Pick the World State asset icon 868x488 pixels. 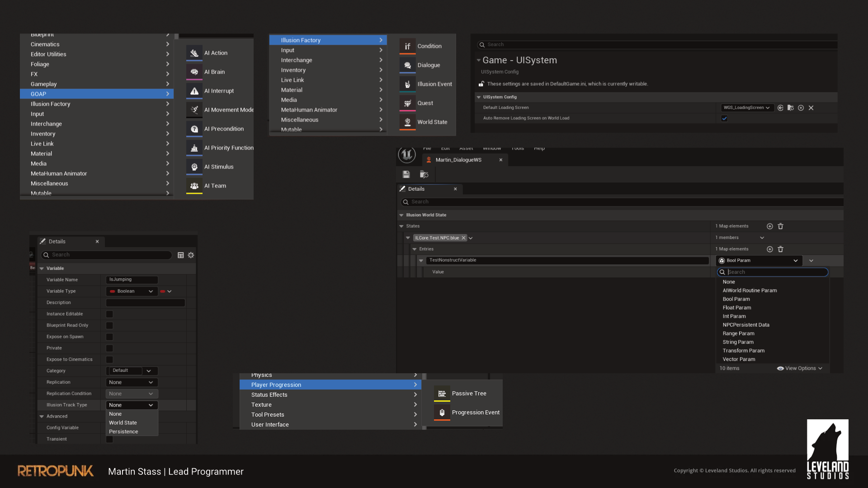point(407,122)
